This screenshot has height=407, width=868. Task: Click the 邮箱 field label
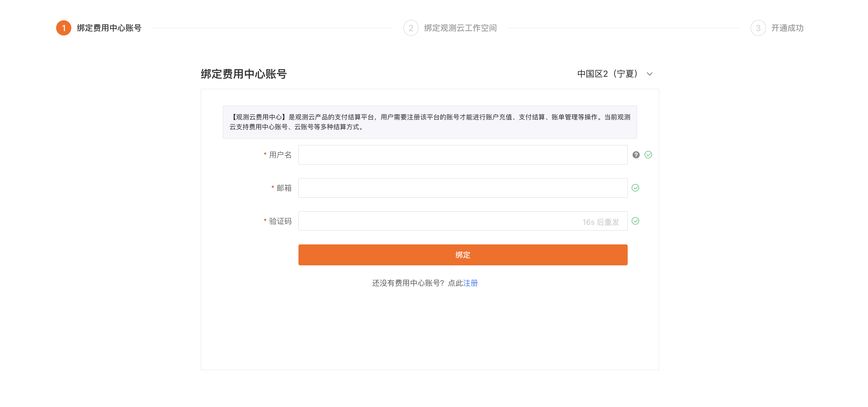[284, 188]
